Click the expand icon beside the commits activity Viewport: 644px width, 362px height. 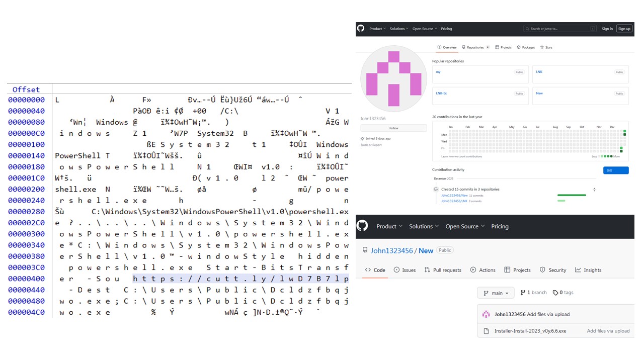coord(594,190)
